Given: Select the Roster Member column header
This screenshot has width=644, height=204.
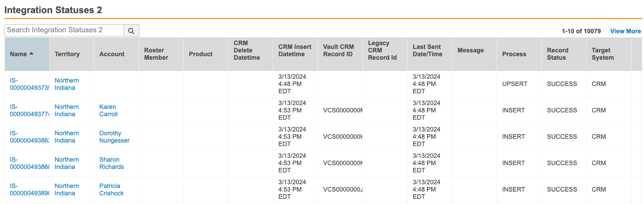Looking at the screenshot, I should tap(156, 54).
